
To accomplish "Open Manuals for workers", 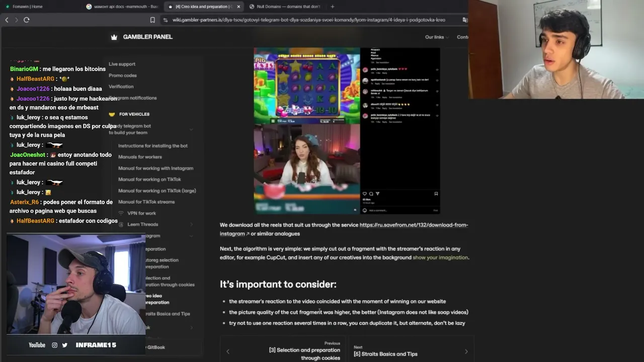I will coord(140,157).
